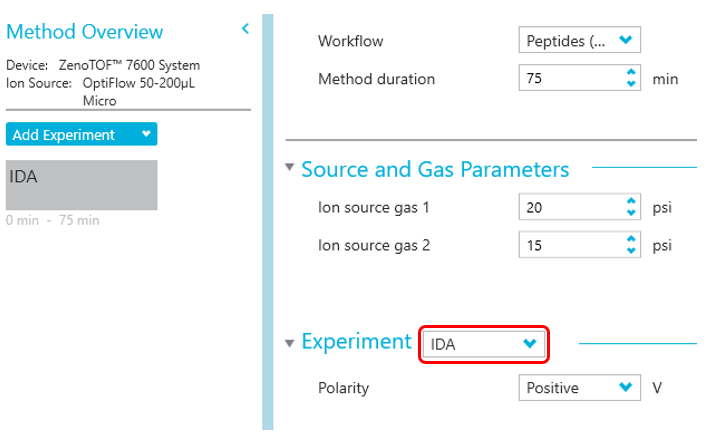
Task: Decrease Method duration with down arrow
Action: pos(630,84)
